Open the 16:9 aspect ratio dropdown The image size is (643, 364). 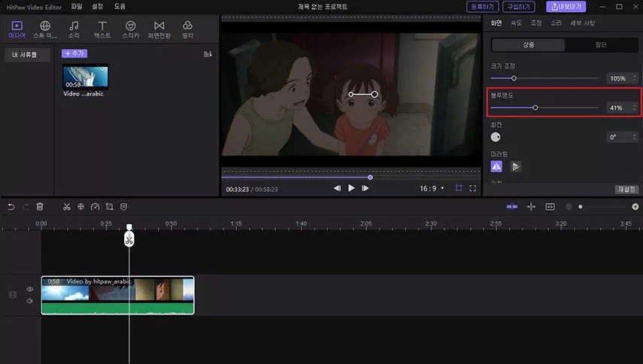(432, 188)
